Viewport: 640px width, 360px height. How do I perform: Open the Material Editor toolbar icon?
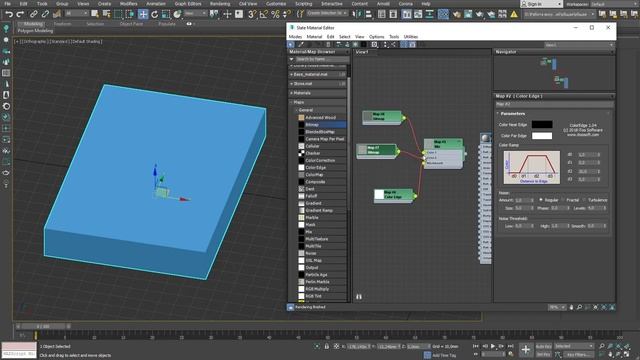(443, 14)
